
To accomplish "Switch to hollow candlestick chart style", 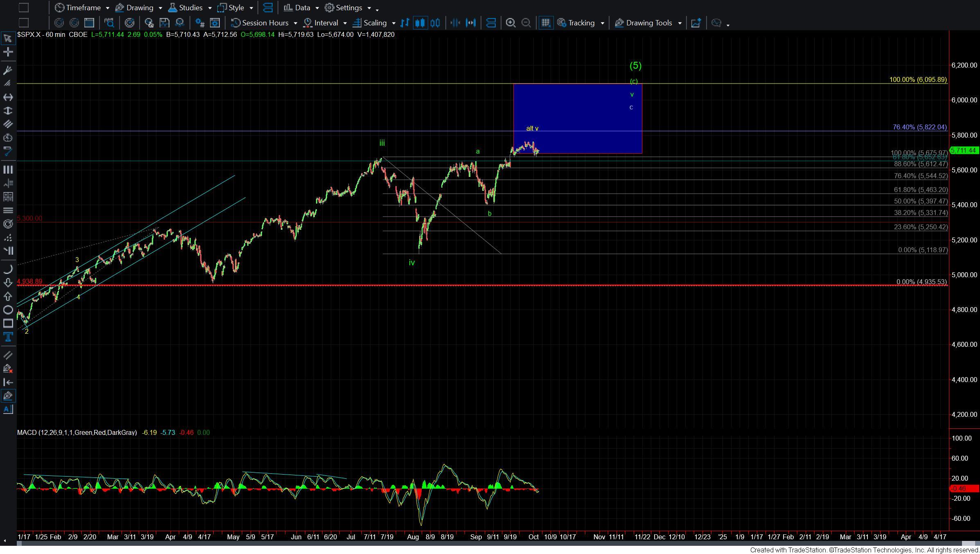I will 435,23.
